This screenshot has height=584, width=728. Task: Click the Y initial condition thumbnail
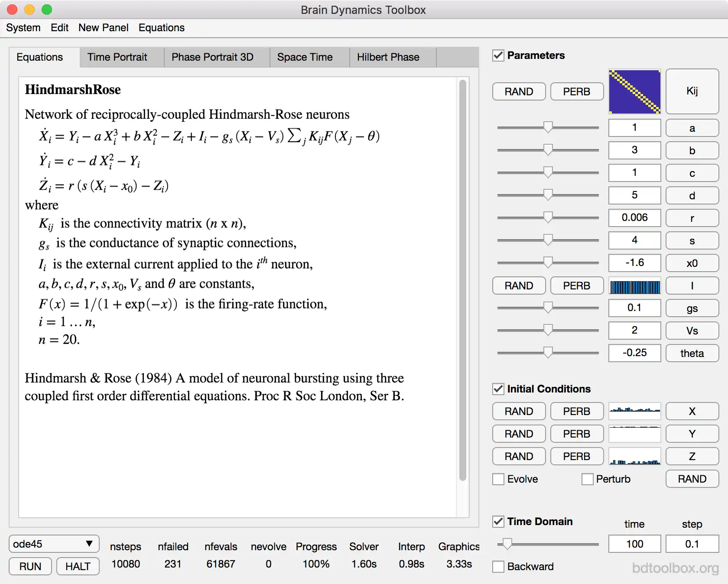[634, 434]
